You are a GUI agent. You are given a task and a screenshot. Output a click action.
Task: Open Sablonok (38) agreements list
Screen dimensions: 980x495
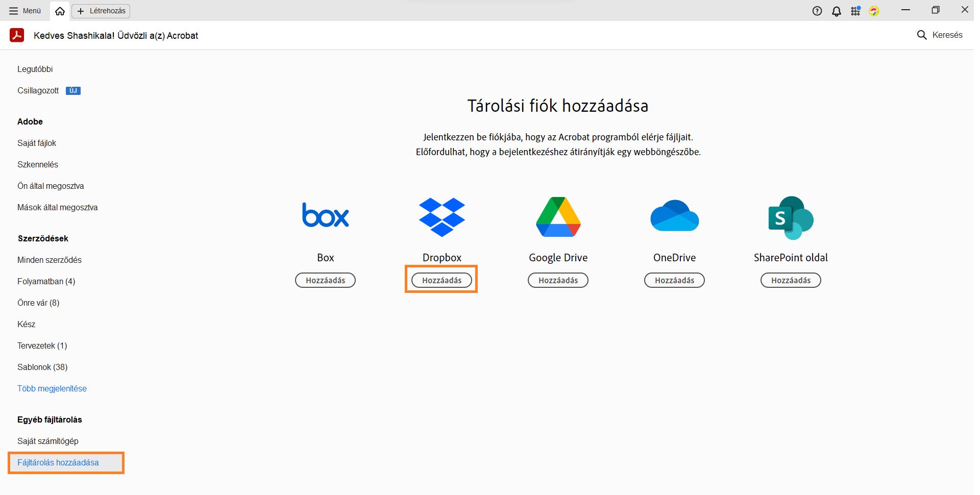pos(43,366)
